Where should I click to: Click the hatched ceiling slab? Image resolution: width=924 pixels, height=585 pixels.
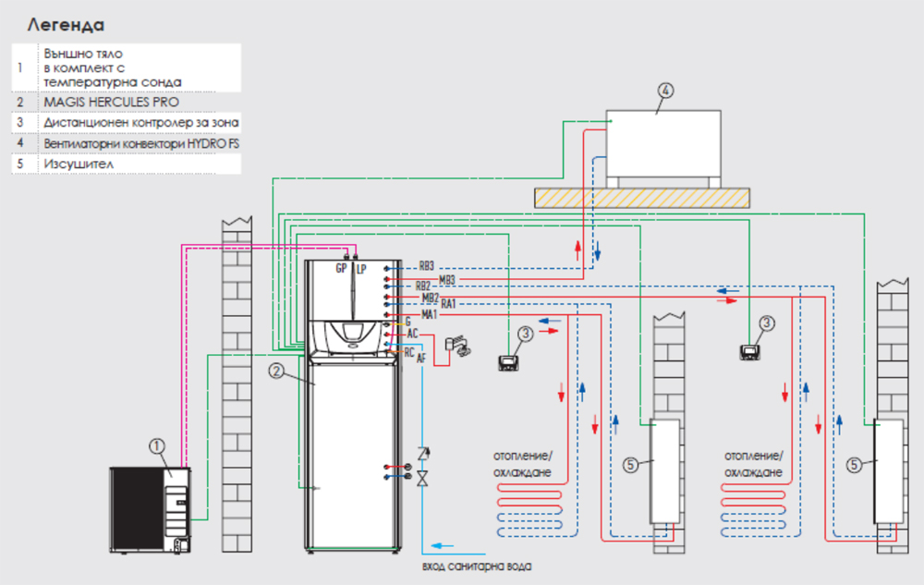coord(641,196)
